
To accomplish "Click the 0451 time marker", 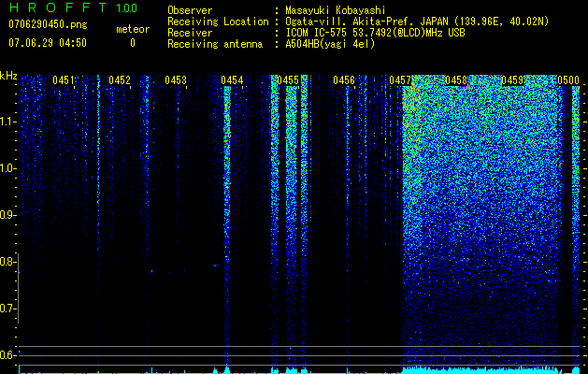I will pos(64,80).
